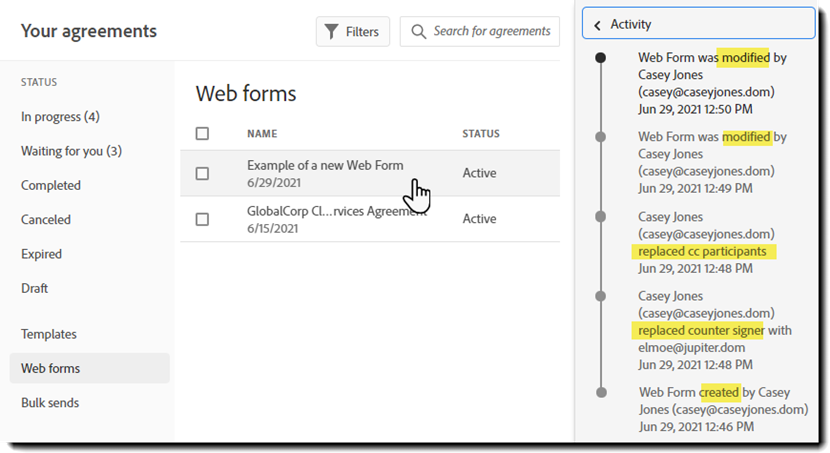Select Web forms in sidebar
830x453 pixels.
click(51, 368)
